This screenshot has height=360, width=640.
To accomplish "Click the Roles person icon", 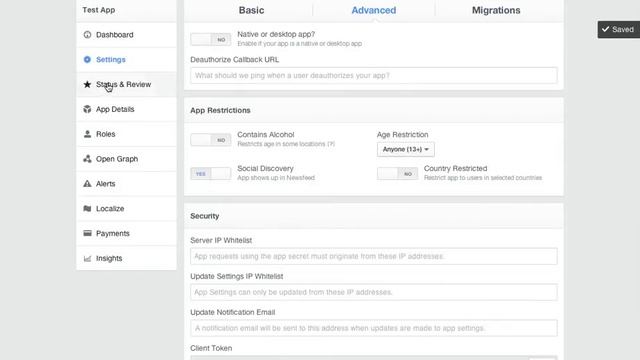I will click(87, 134).
